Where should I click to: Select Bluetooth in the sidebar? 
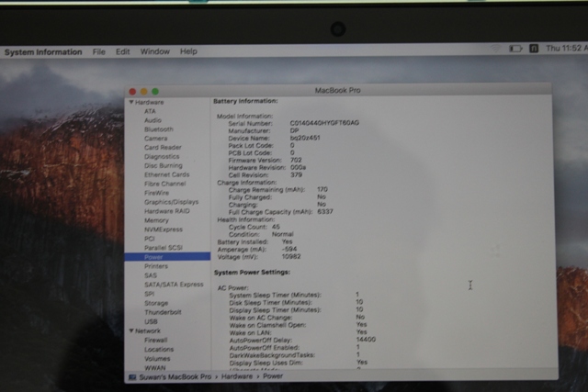[159, 129]
